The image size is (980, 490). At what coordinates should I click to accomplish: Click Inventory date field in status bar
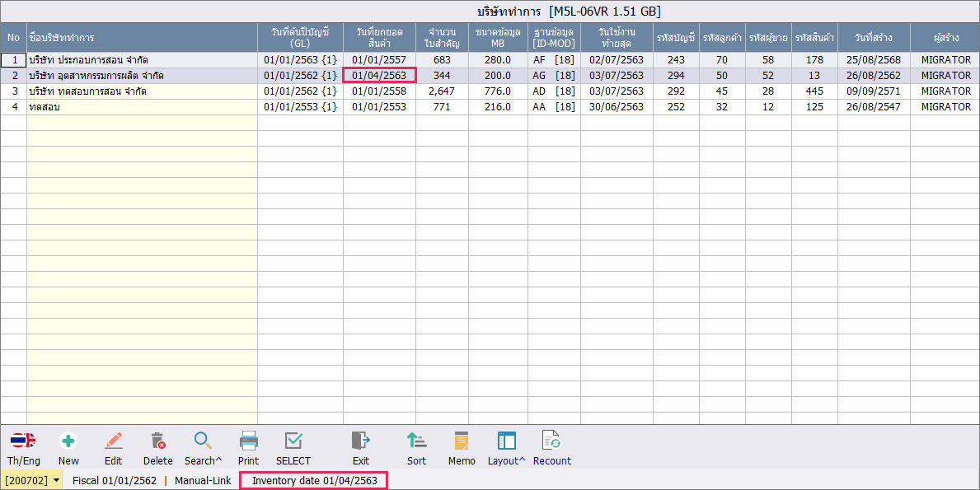tap(314, 480)
